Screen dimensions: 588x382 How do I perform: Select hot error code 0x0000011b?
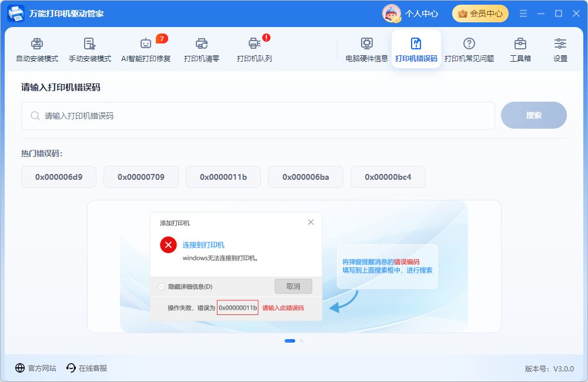tap(223, 177)
